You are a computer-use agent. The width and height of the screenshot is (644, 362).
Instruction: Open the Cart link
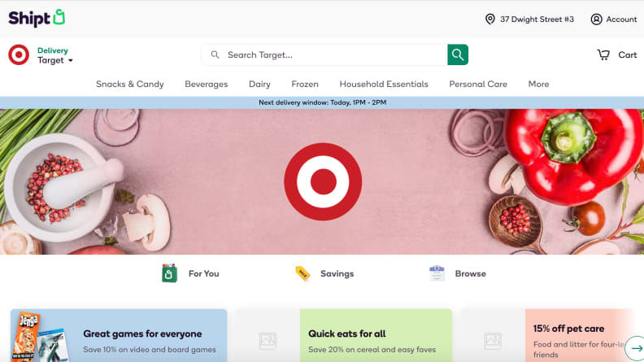coord(627,55)
